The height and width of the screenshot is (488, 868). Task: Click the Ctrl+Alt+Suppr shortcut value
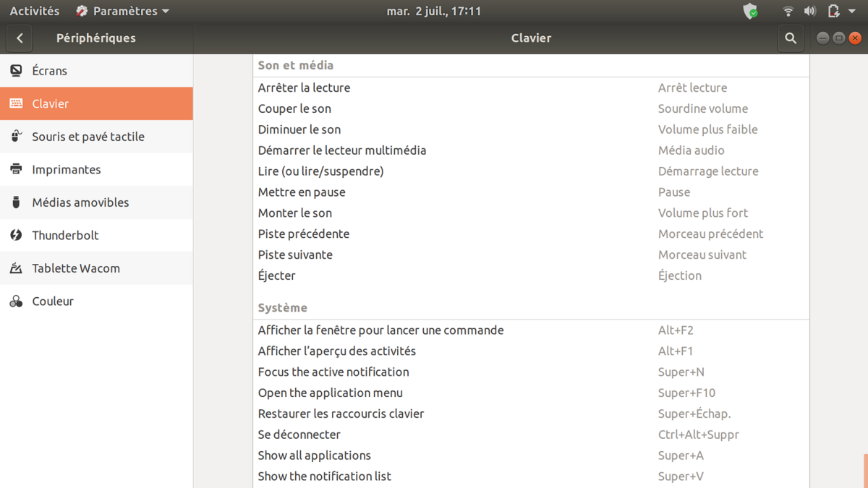pyautogui.click(x=699, y=435)
